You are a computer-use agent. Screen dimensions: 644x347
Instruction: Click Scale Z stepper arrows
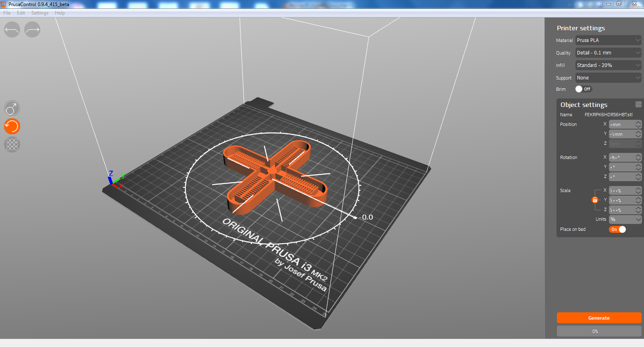(638, 210)
